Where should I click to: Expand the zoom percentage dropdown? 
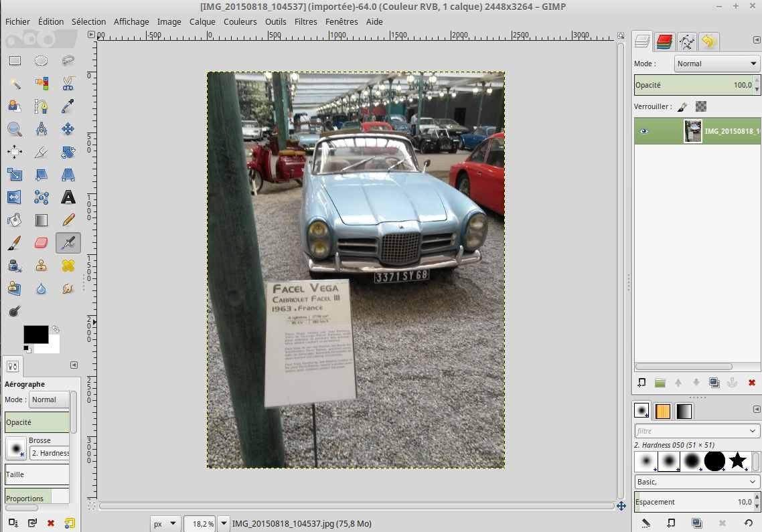coord(224,523)
